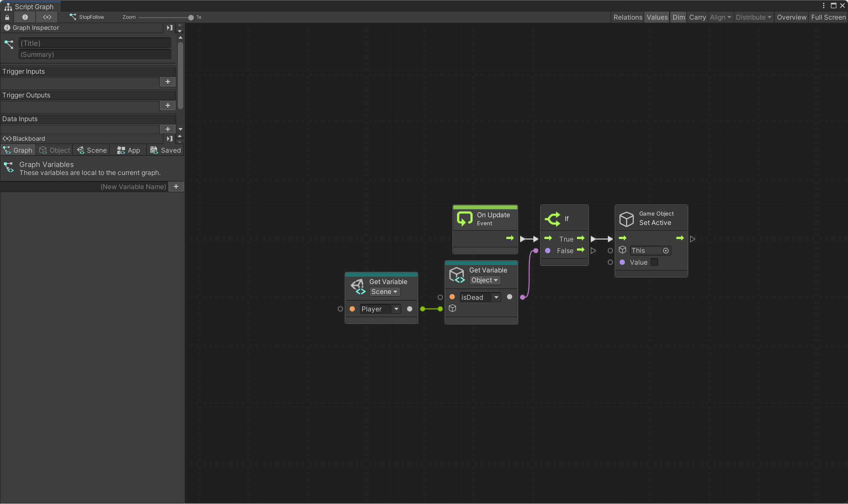Open the Object kind dropdown

484,280
